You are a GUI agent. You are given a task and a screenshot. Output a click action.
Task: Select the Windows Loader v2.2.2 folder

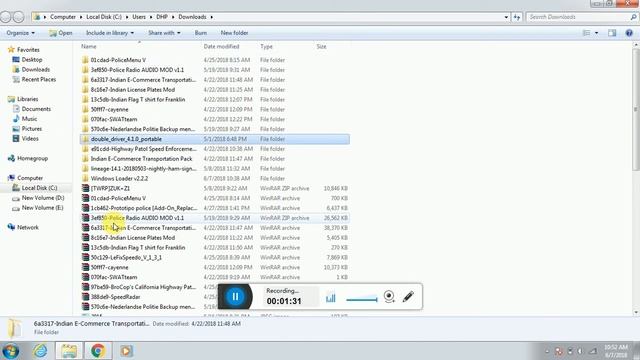coord(215,178)
